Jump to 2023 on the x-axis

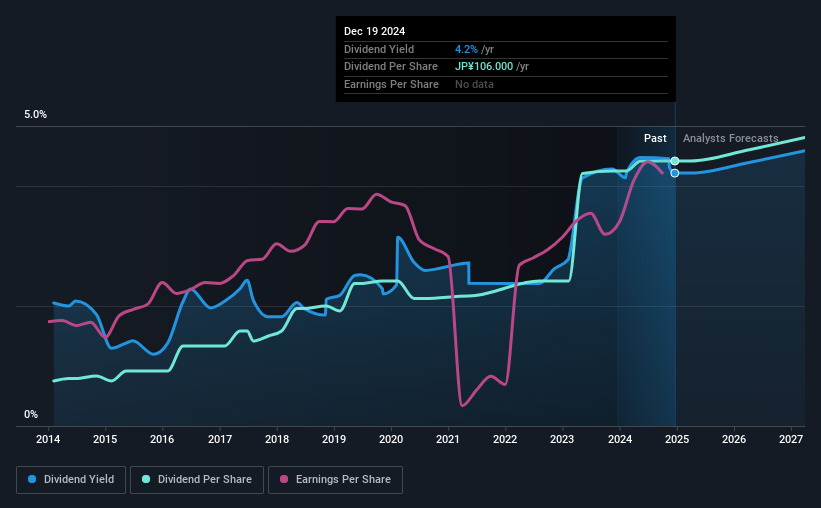pyautogui.click(x=562, y=439)
